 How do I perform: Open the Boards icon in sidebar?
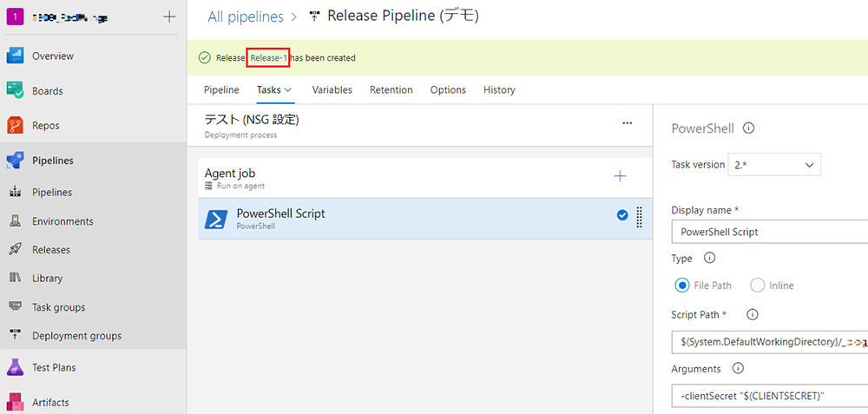click(x=15, y=91)
